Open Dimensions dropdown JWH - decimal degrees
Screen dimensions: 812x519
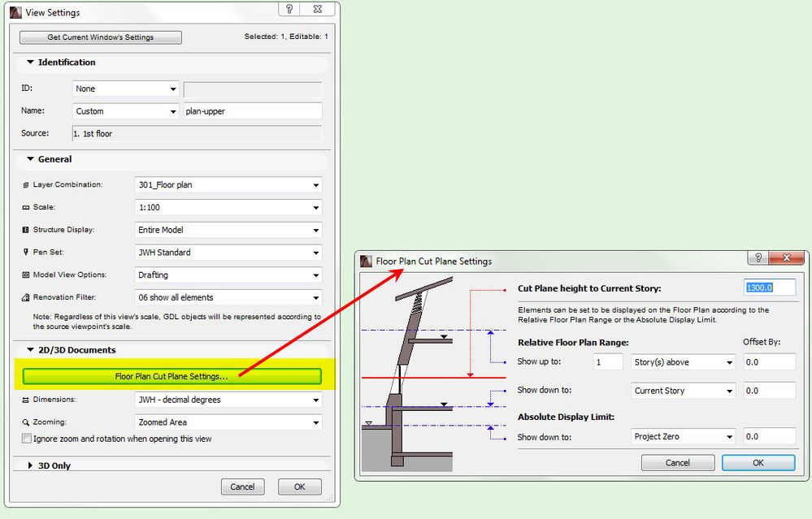[228, 400]
